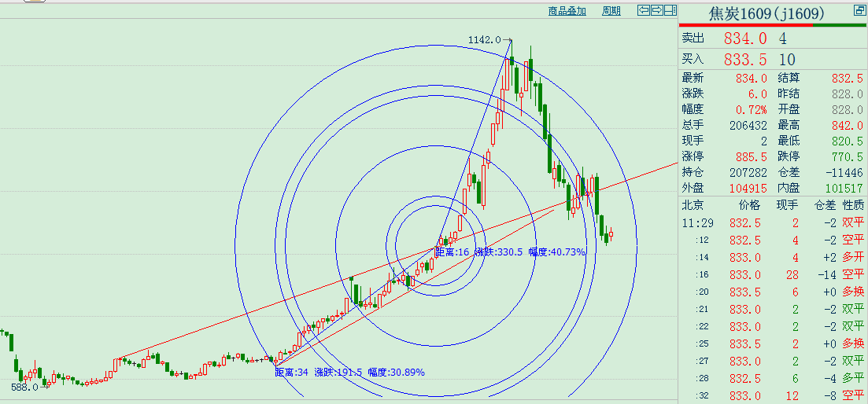The height and width of the screenshot is (404, 868).
Task: Open the 商品叠加 overlay link
Action: click(567, 11)
